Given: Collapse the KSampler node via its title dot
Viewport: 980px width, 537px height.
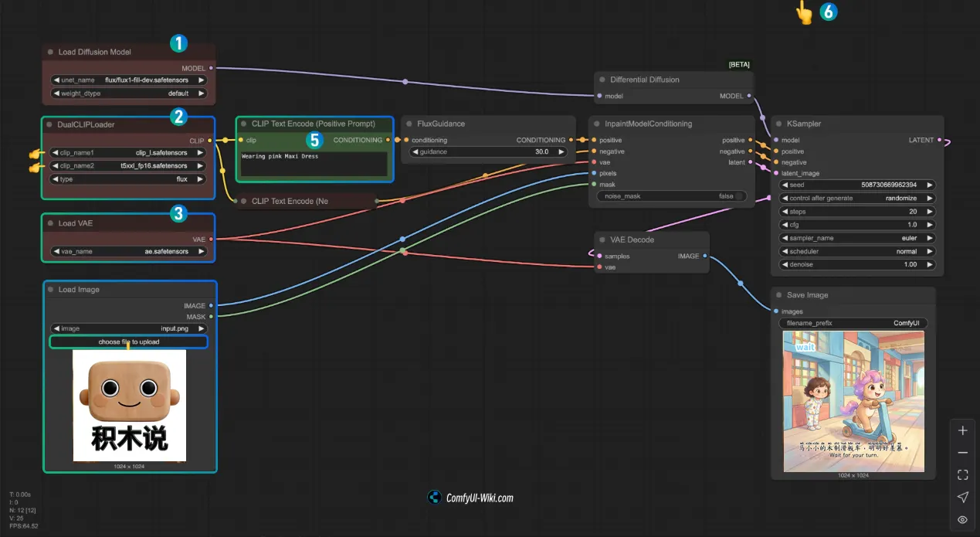Looking at the screenshot, I should (x=778, y=124).
